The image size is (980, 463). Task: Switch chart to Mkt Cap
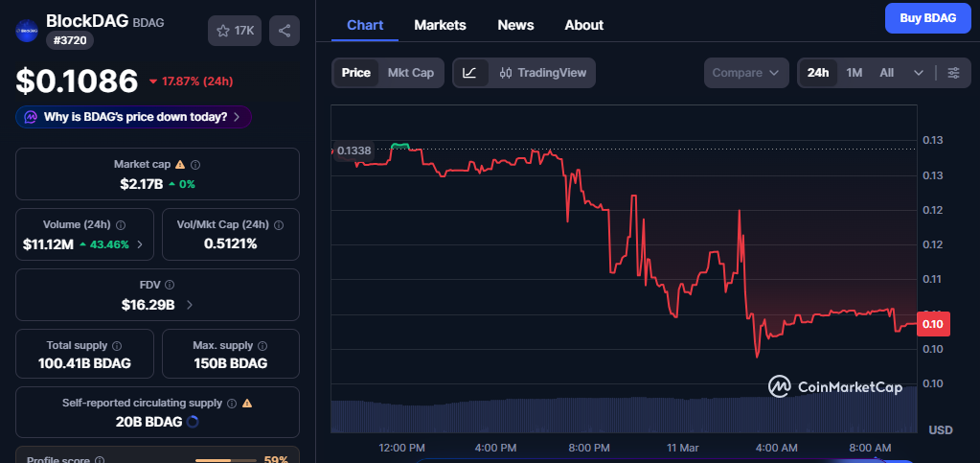pyautogui.click(x=411, y=73)
